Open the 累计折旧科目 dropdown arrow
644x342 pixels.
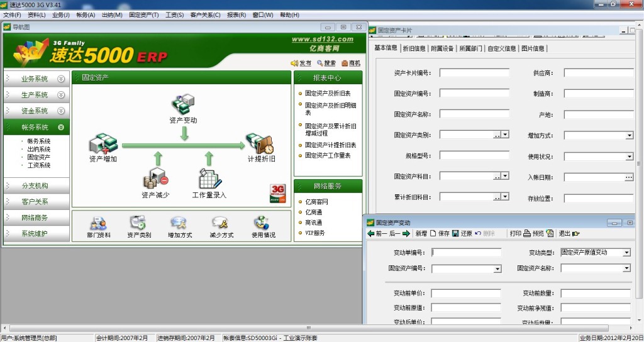pos(505,197)
